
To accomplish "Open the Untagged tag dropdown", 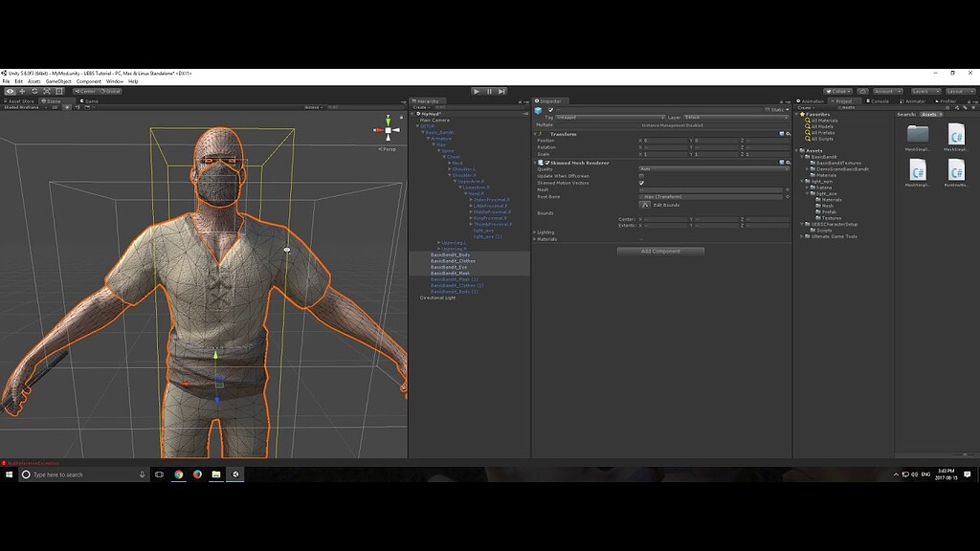I will point(610,118).
